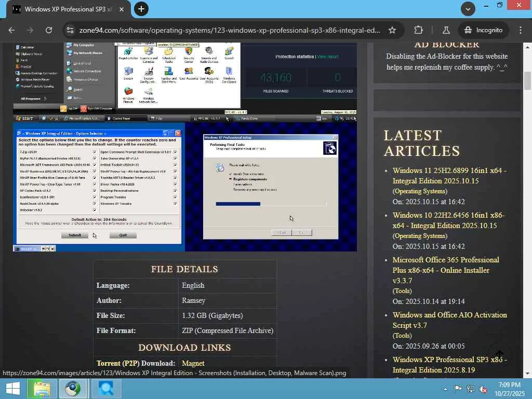The width and height of the screenshot is (532, 399).
Task: Show hidden system tray icons
Action: [445, 389]
